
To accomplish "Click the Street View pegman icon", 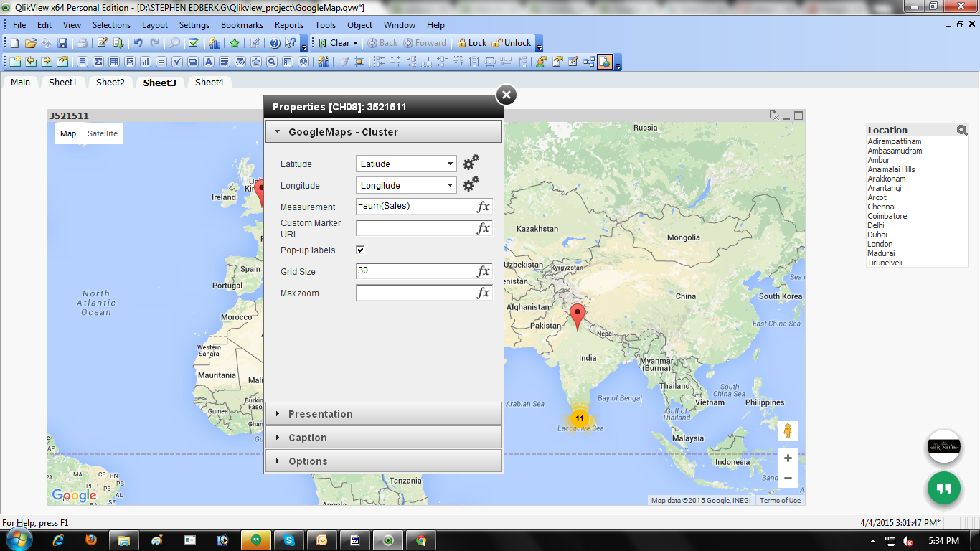I will click(788, 431).
